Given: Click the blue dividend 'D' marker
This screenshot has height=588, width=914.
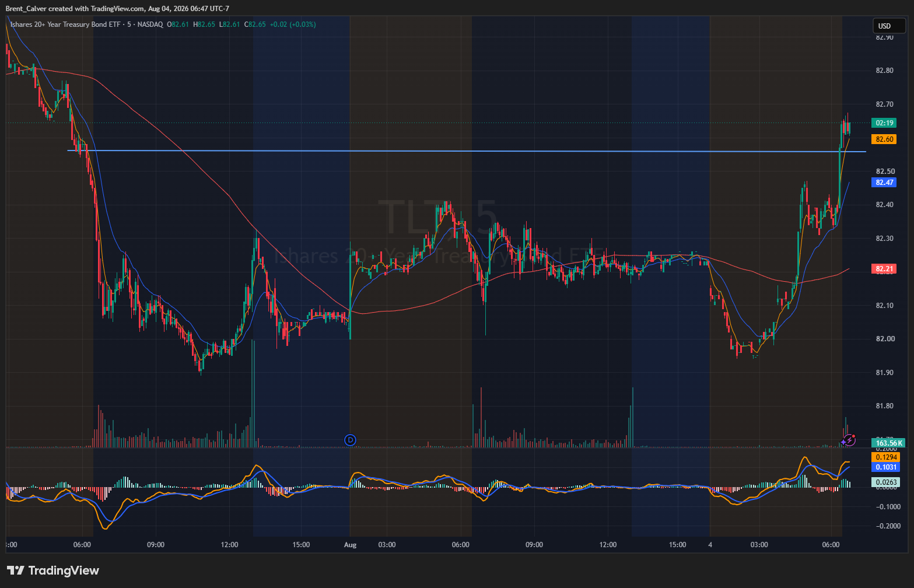Looking at the screenshot, I should click(x=350, y=440).
